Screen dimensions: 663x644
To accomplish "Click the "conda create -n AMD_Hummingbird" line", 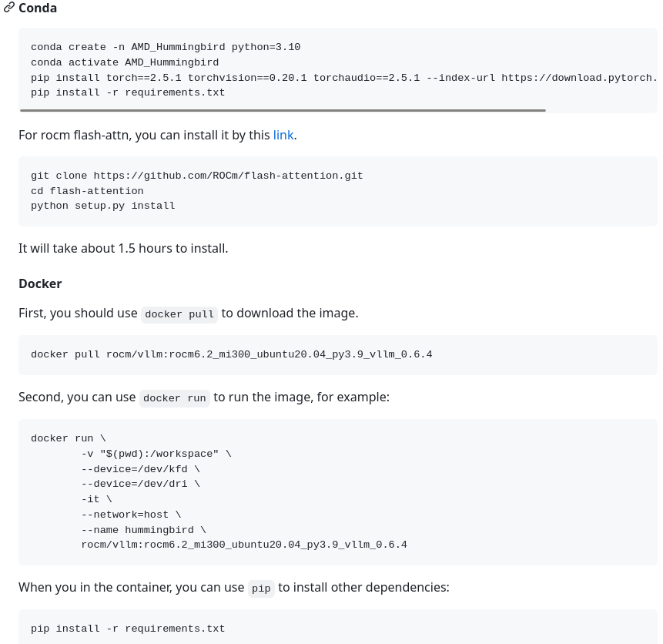I will click(166, 47).
